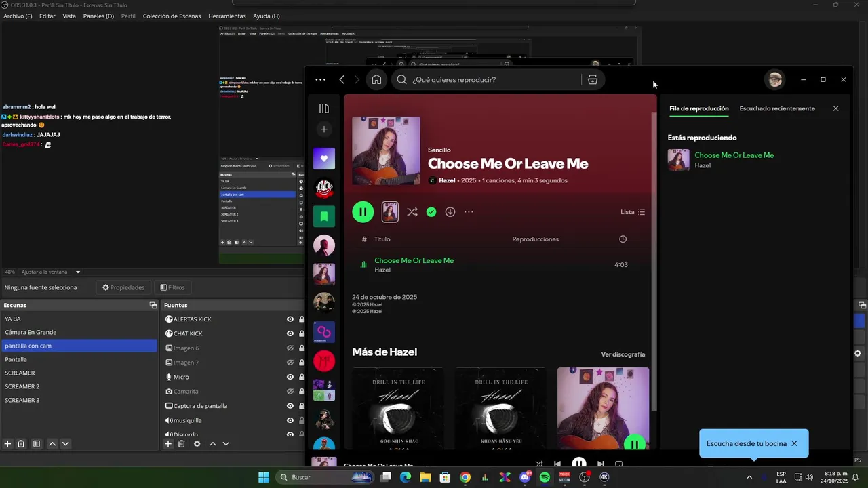The height and width of the screenshot is (488, 868).
Task: Move scene up in Escenas panel
Action: [x=52, y=444]
